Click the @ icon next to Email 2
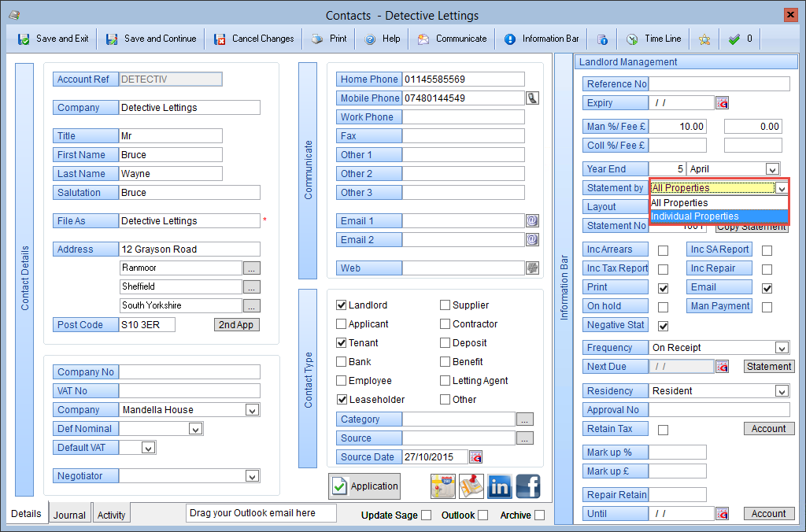This screenshot has height=532, width=806. 533,239
